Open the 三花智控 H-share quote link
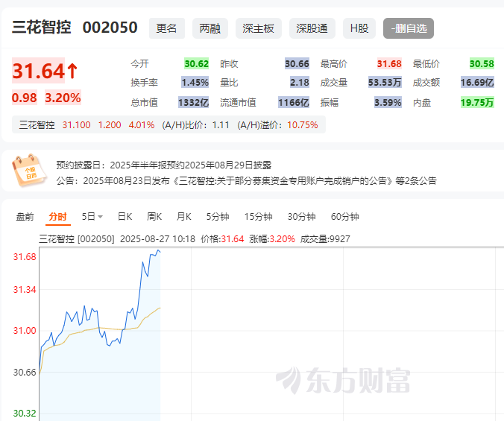Viewport: 504px width, 421px height. pos(37,125)
